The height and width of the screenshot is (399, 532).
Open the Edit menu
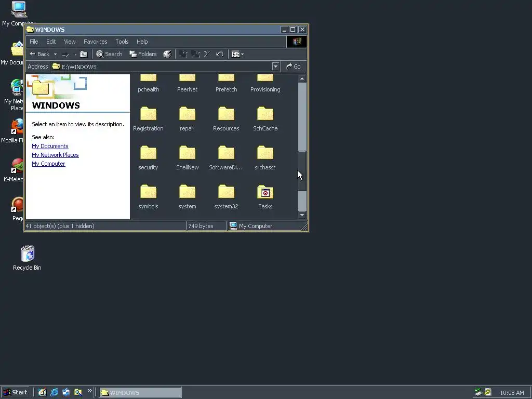click(51, 42)
